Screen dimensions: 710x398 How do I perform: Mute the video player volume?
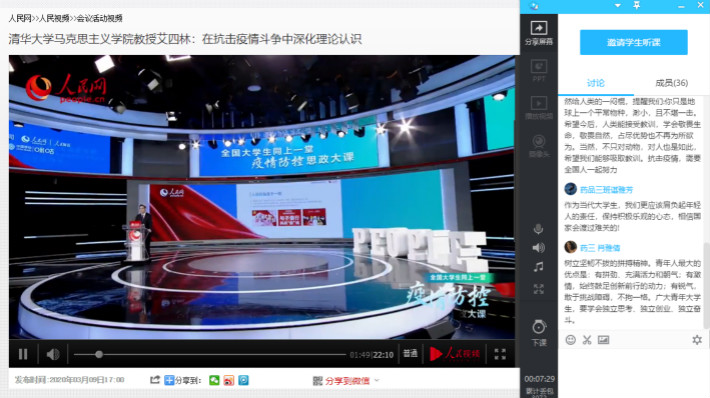pyautogui.click(x=53, y=354)
